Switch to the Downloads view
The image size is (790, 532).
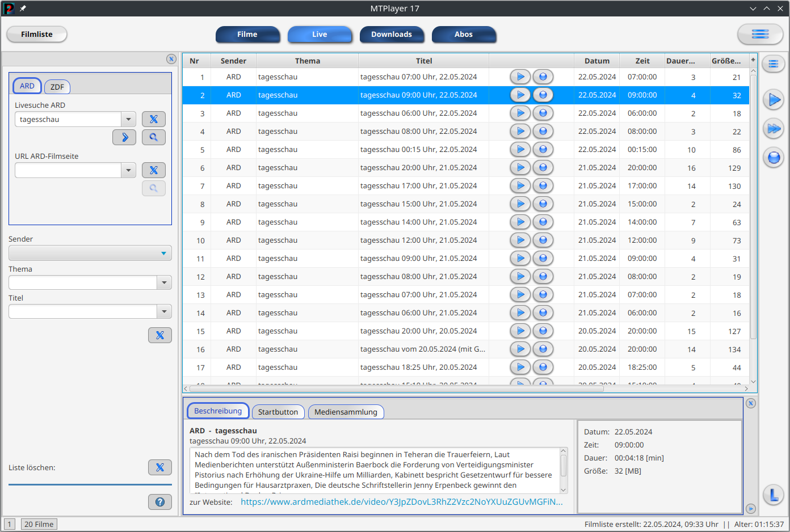(392, 35)
